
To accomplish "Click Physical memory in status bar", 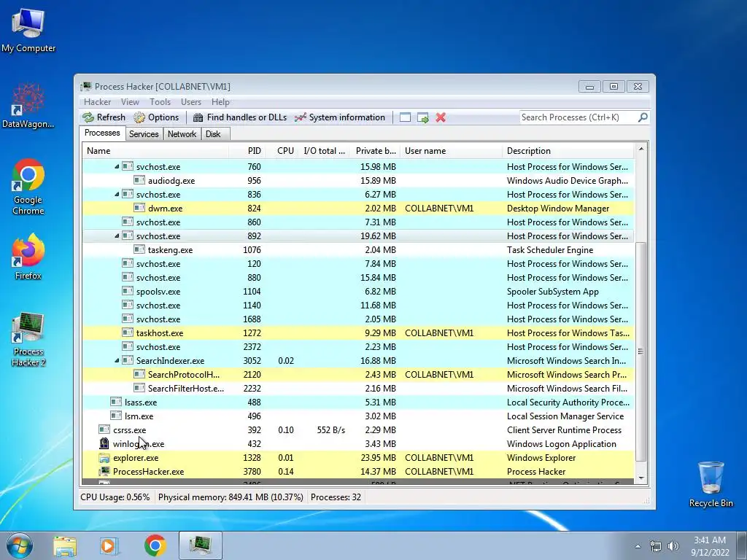I will click(x=231, y=497).
